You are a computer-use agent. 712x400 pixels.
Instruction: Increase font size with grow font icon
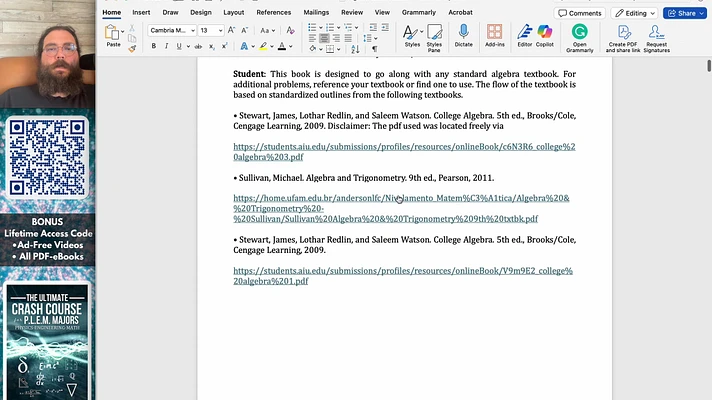[x=231, y=30]
